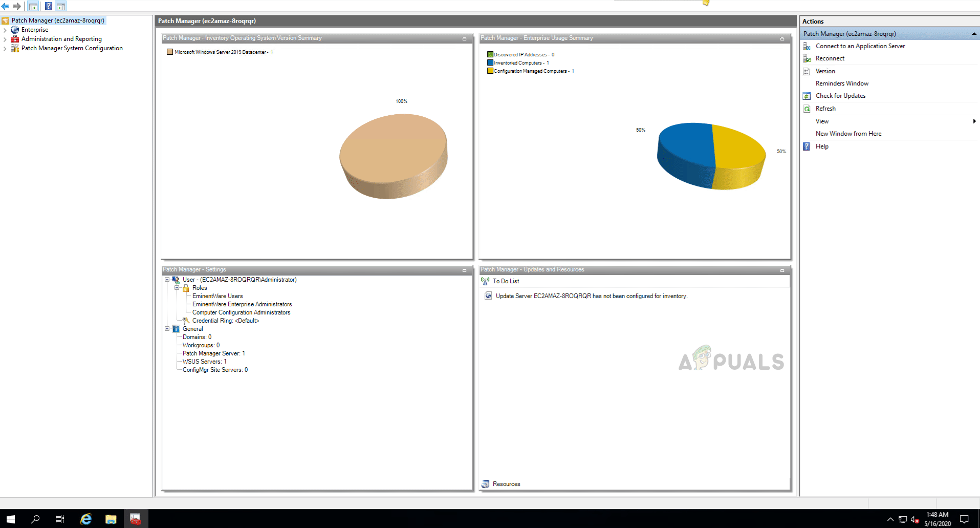
Task: Collapse the General node in Settings
Action: point(167,329)
